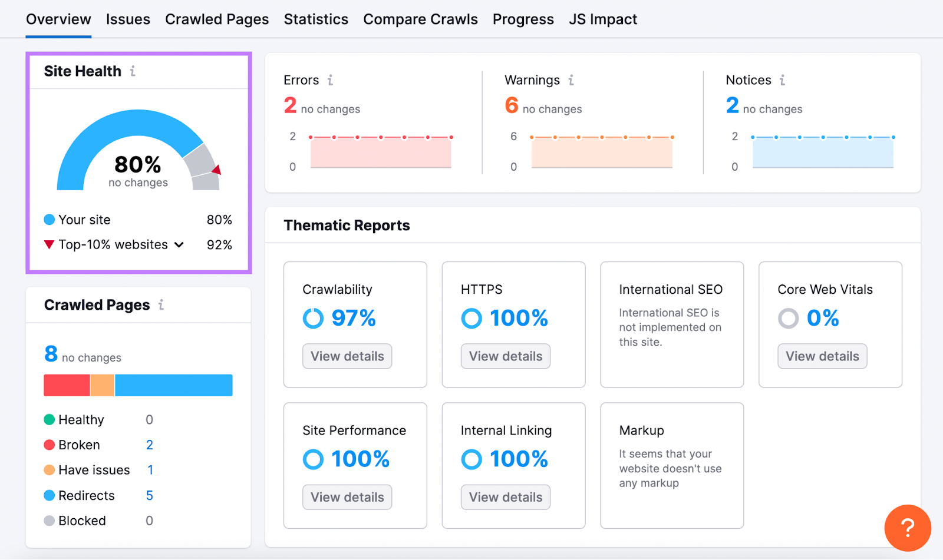
Task: Click the Warnings trend chart
Action: [602, 152]
